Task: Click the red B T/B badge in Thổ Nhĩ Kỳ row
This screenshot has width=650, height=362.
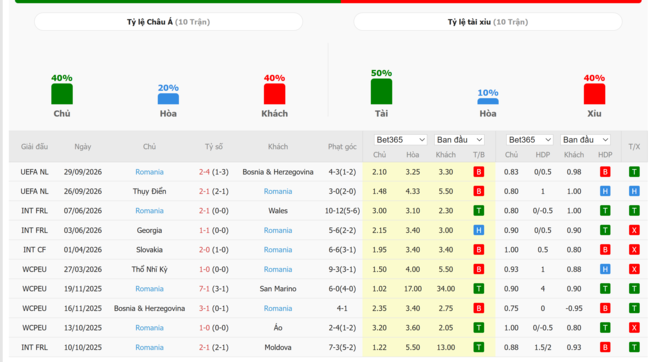Action: pyautogui.click(x=479, y=269)
